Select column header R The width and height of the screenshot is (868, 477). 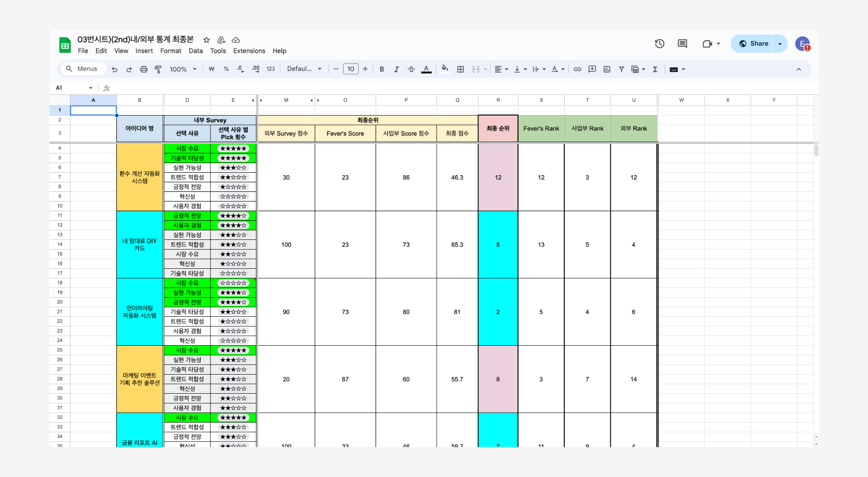click(x=498, y=100)
